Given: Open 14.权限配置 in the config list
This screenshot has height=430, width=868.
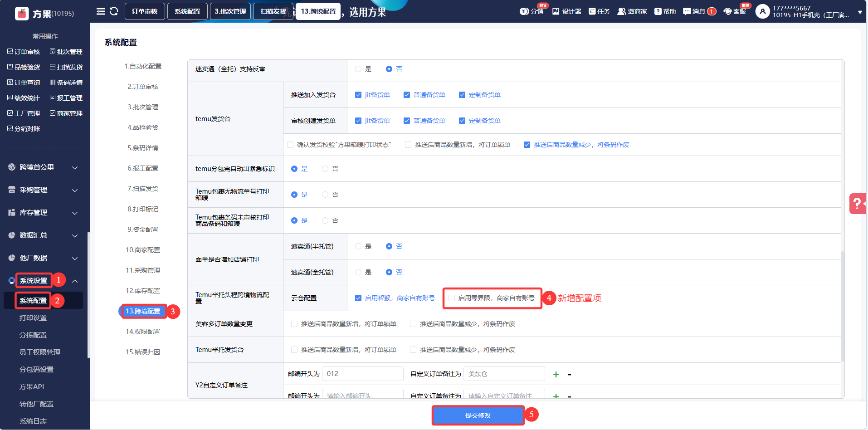Looking at the screenshot, I should pos(143,332).
